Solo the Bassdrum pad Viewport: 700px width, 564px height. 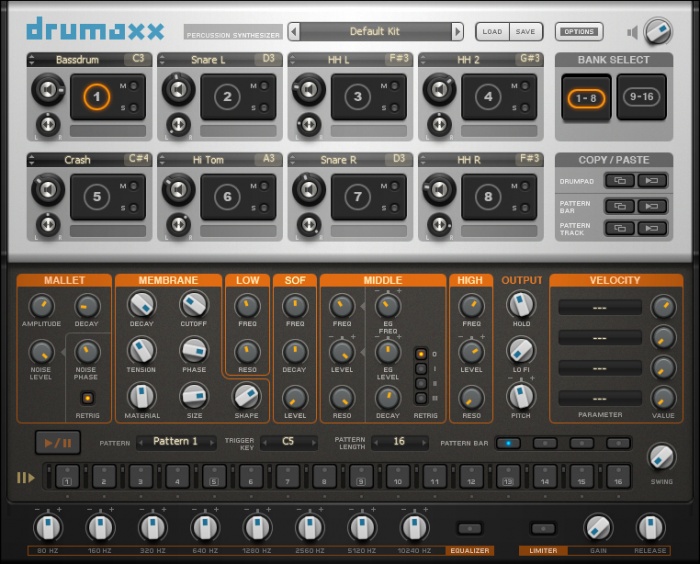point(133,108)
